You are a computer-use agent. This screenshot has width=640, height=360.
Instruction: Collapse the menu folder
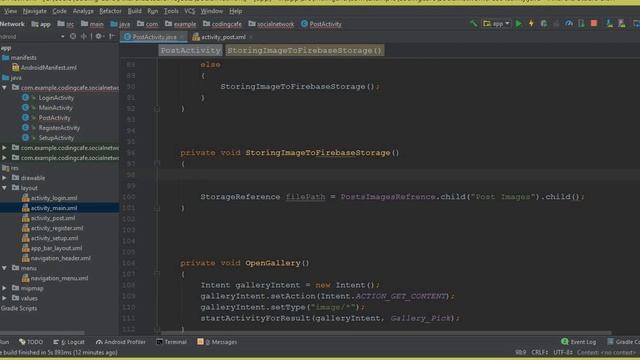click(x=4, y=268)
